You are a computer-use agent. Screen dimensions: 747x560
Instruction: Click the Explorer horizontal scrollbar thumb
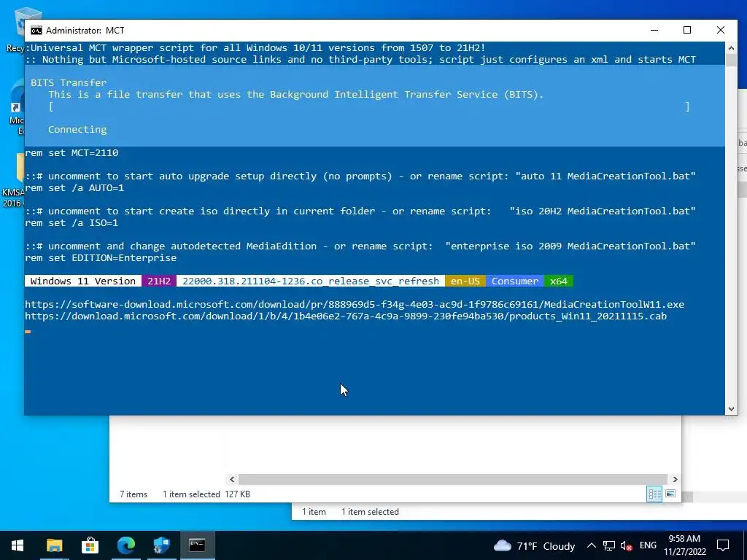point(453,480)
